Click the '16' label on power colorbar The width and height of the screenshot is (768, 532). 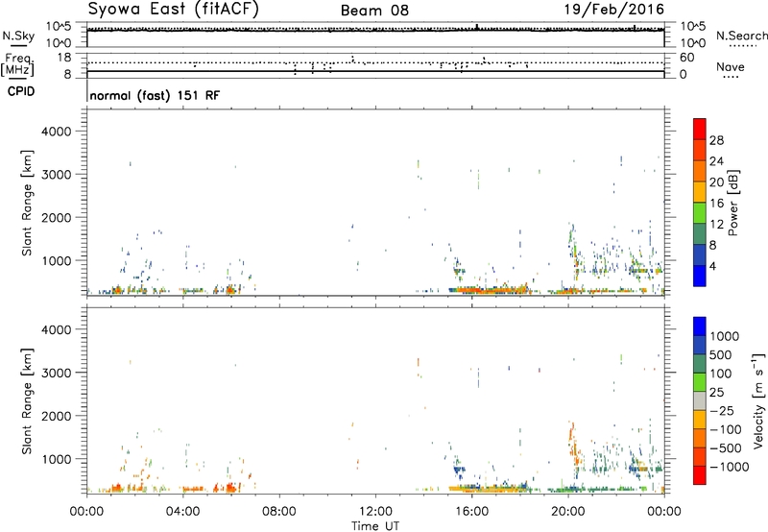pyautogui.click(x=716, y=204)
